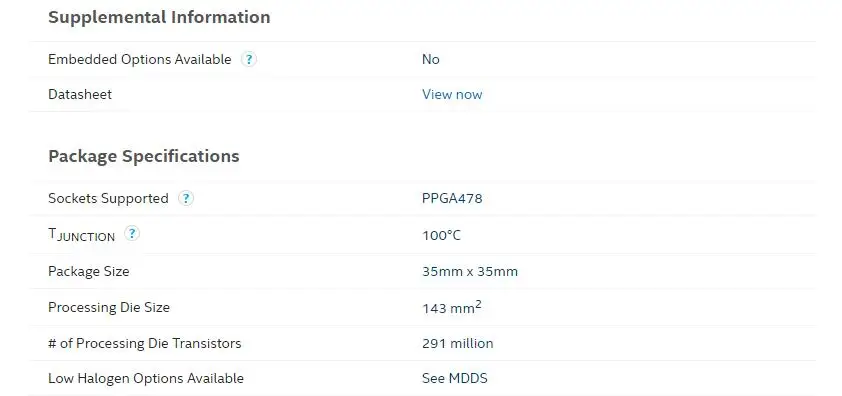This screenshot has width=842, height=396.
Task: Select the 100°C temperature value
Action: pos(441,235)
